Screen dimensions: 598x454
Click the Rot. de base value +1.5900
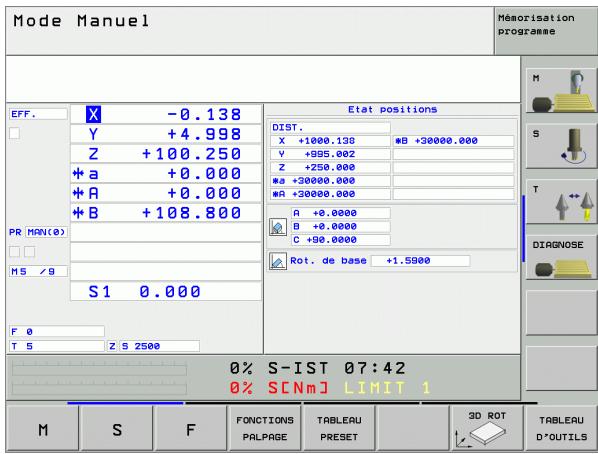point(421,261)
